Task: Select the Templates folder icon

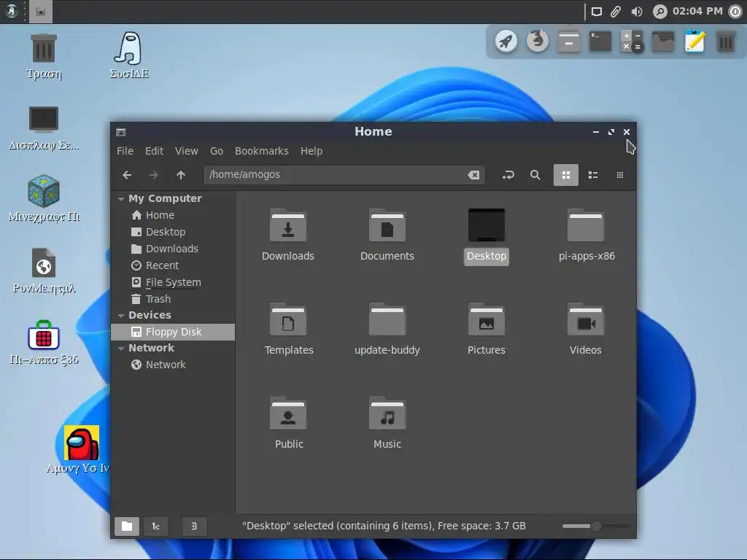Action: [287, 319]
